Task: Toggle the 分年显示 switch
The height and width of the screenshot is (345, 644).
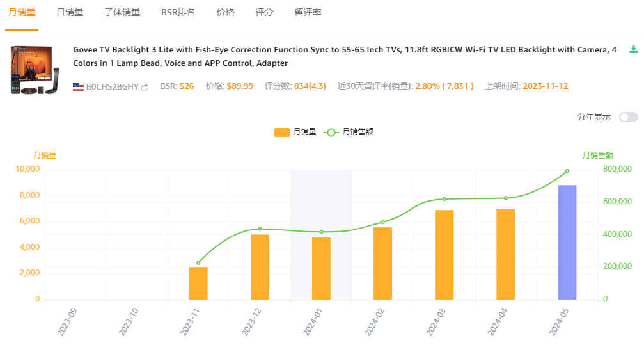Action: coord(629,117)
